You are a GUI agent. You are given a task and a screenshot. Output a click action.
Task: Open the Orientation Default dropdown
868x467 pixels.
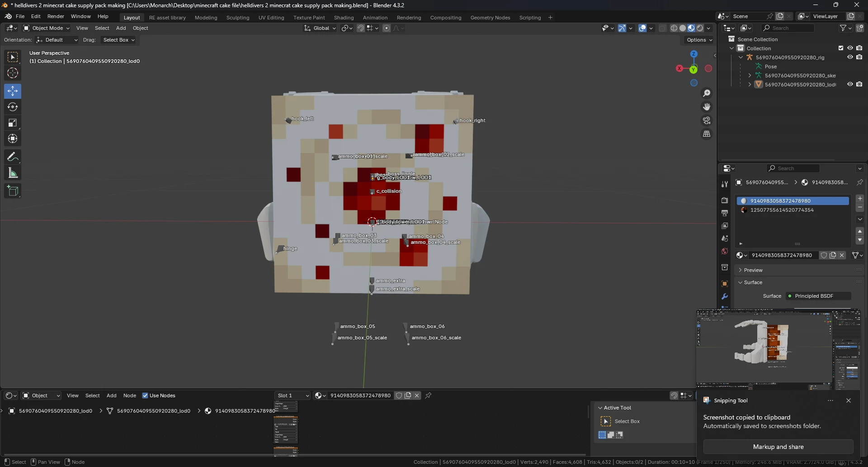pos(57,40)
